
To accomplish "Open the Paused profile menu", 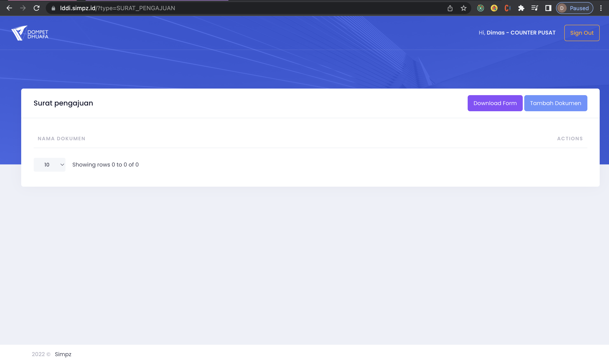I will (x=574, y=8).
